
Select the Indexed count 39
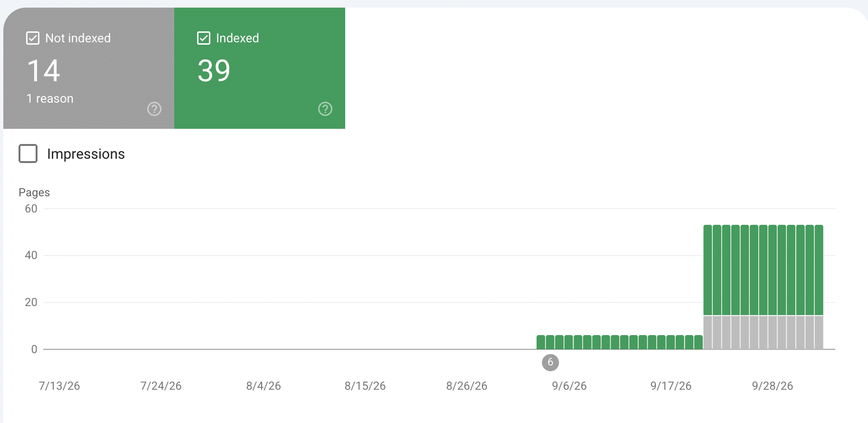[214, 71]
